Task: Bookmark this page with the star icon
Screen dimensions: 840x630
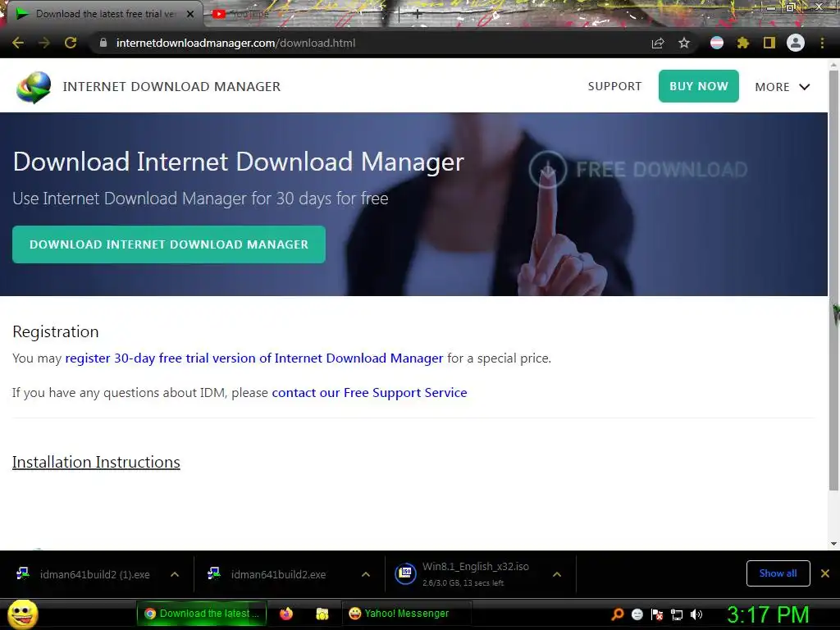Action: pos(684,43)
